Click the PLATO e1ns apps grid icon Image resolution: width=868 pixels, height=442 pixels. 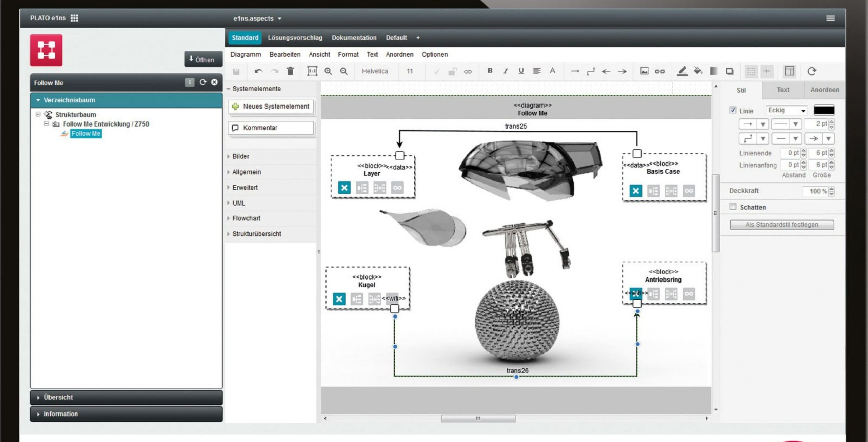point(74,18)
